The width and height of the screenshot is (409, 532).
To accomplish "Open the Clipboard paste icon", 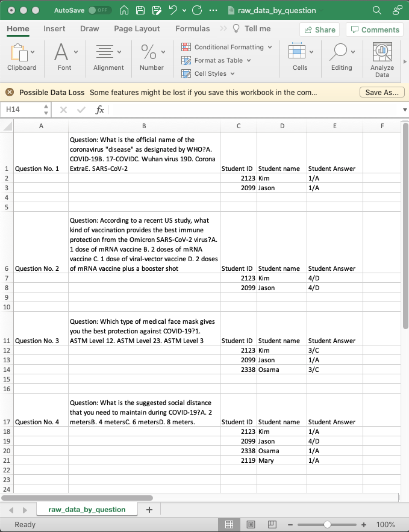I will click(x=19, y=52).
